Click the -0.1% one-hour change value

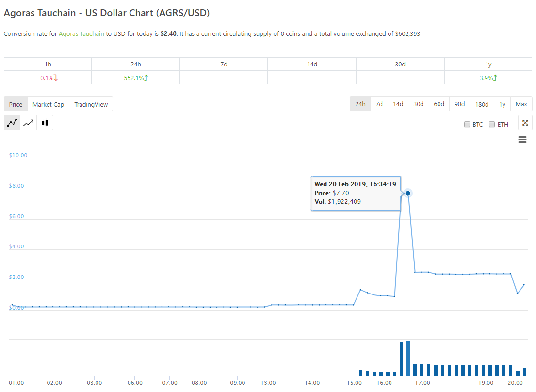pos(48,78)
